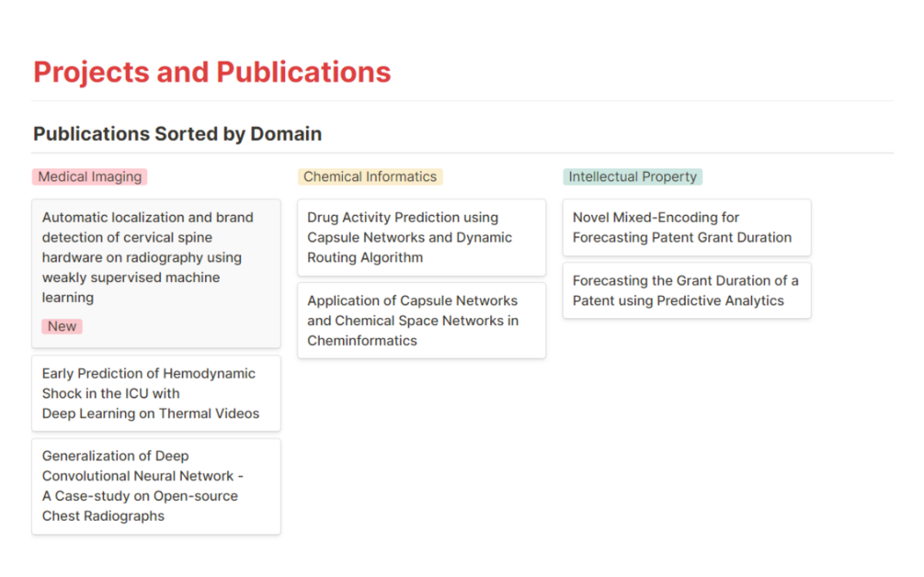Viewport: 924px width, 577px height.
Task: Click the Chemical Informatics domain tag
Action: pos(371,176)
